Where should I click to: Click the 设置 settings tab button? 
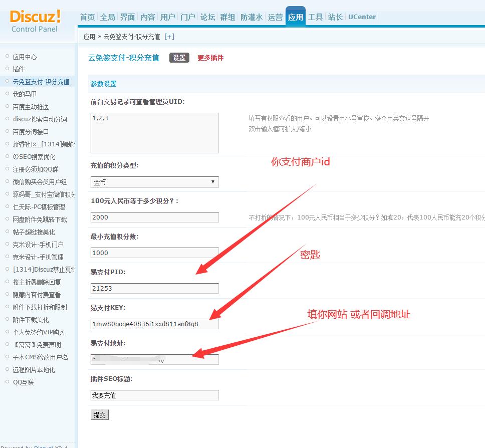pos(179,58)
